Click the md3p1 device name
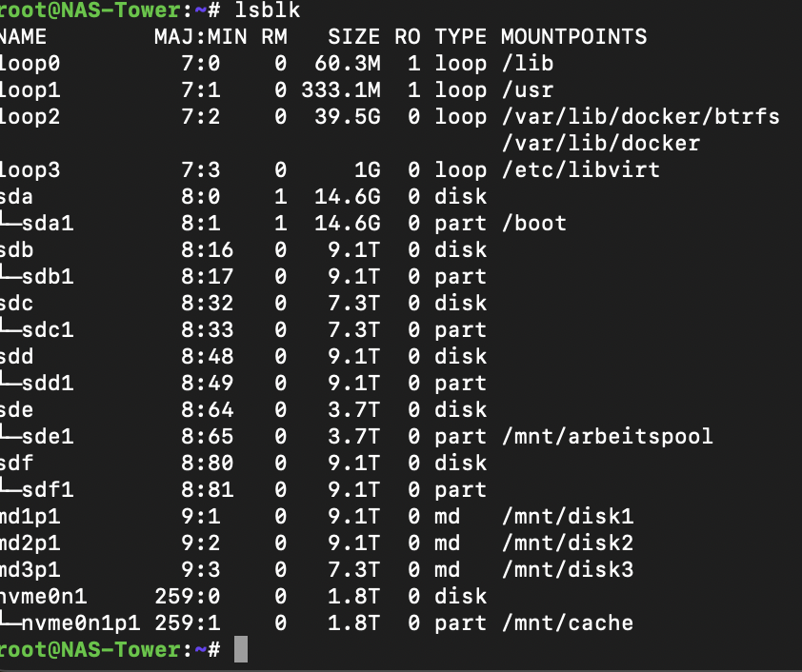This screenshot has width=802, height=672. (x=30, y=570)
